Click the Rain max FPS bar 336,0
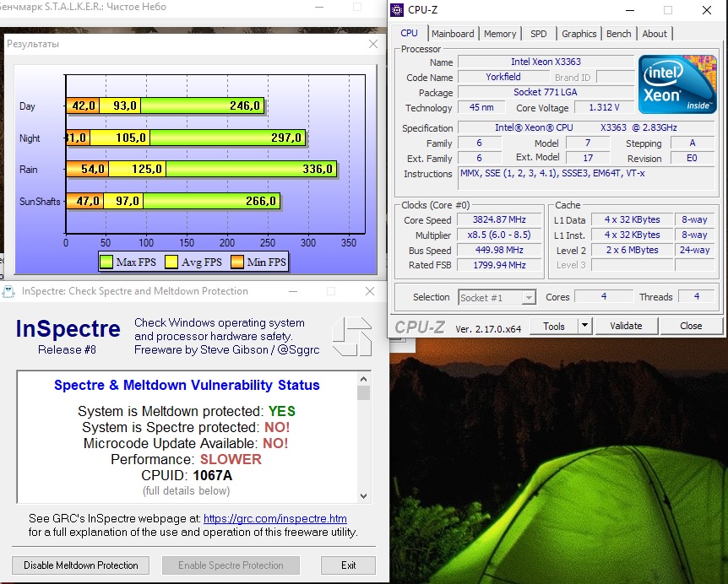728x584 pixels. 251,169
